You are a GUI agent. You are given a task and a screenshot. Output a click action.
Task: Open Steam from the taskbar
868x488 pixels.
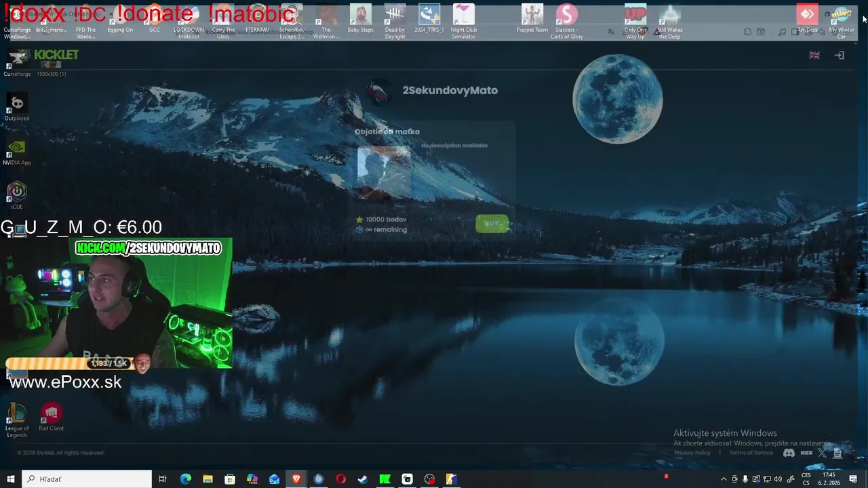click(363, 479)
